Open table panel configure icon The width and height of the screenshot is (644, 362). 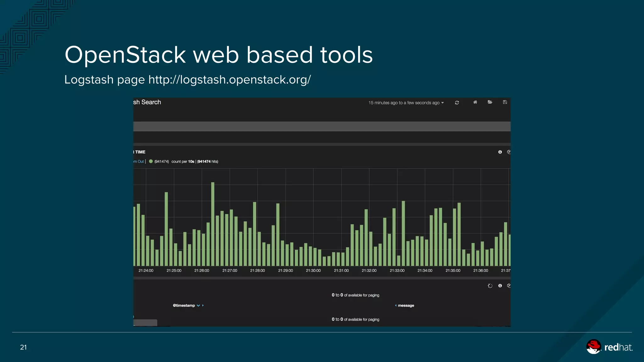click(x=508, y=286)
